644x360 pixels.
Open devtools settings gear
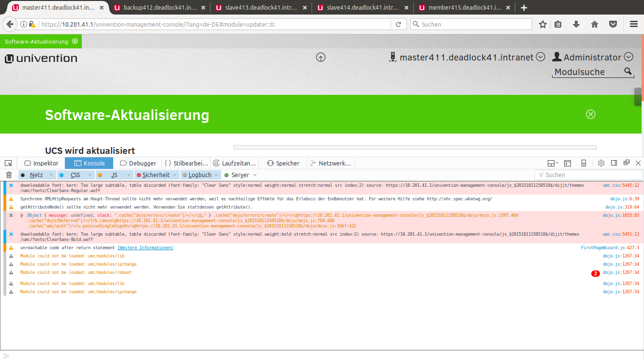click(x=601, y=163)
